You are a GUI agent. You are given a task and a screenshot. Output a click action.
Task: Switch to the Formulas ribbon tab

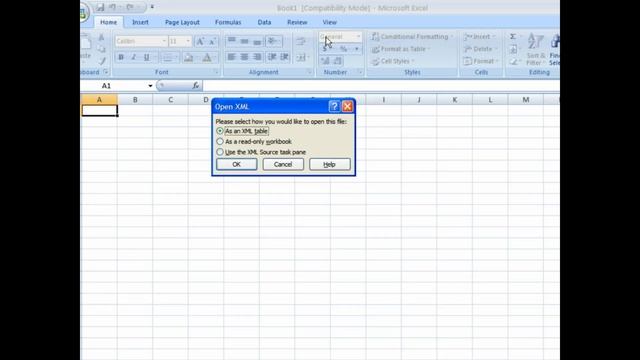tap(228, 22)
